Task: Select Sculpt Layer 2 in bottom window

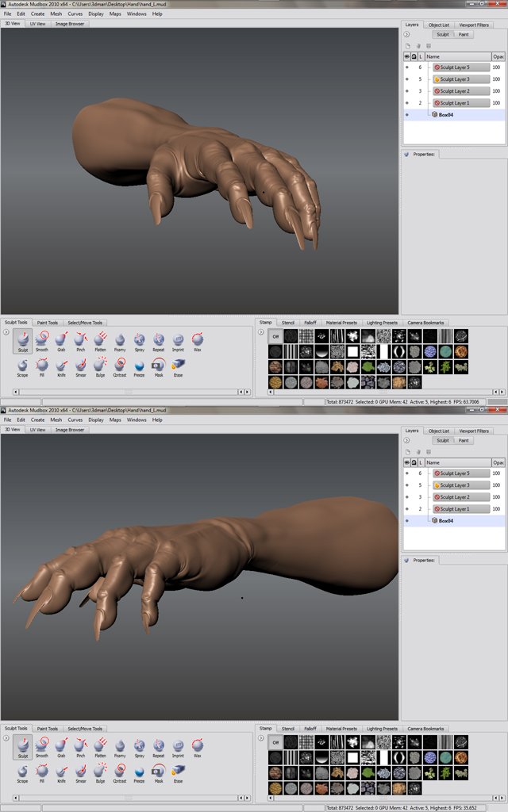Action: pyautogui.click(x=461, y=497)
